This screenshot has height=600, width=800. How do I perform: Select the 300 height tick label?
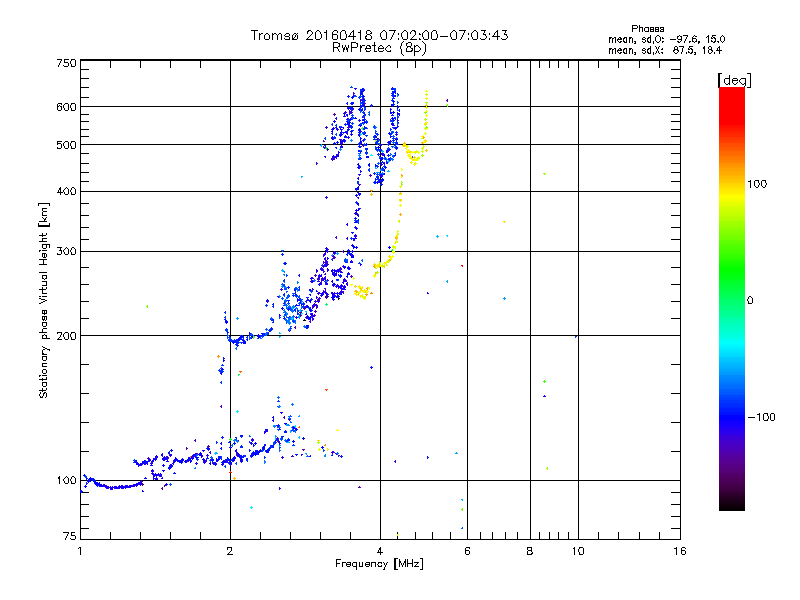coord(66,252)
